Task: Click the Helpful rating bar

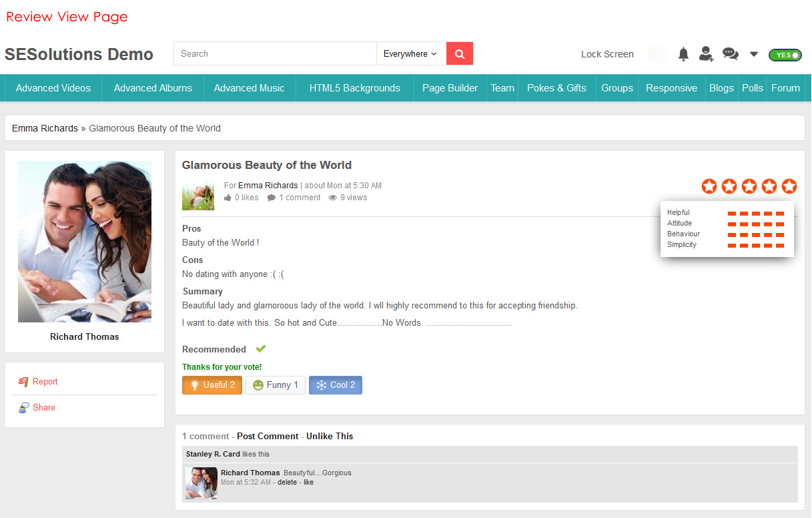Action: [x=755, y=214]
